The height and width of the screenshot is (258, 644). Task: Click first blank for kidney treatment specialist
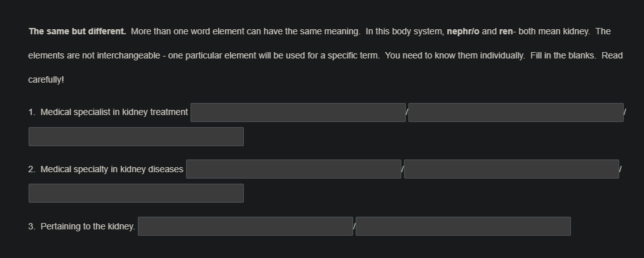click(298, 112)
